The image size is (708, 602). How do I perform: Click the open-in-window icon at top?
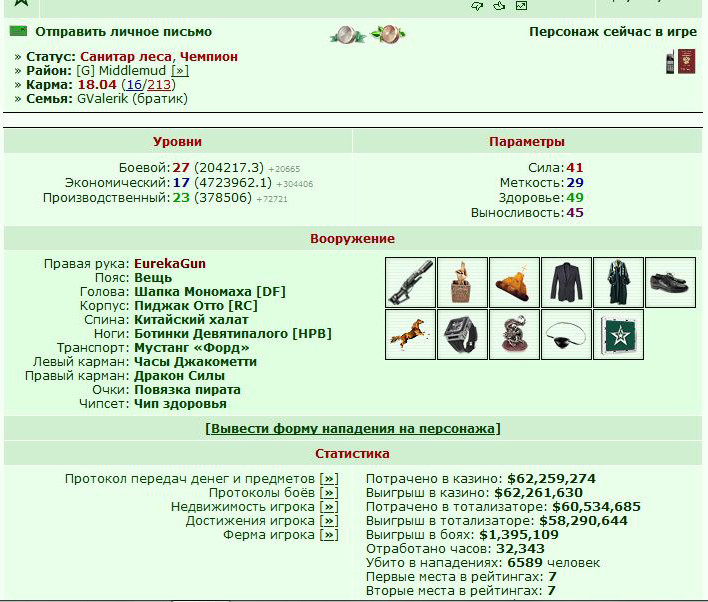(x=522, y=5)
